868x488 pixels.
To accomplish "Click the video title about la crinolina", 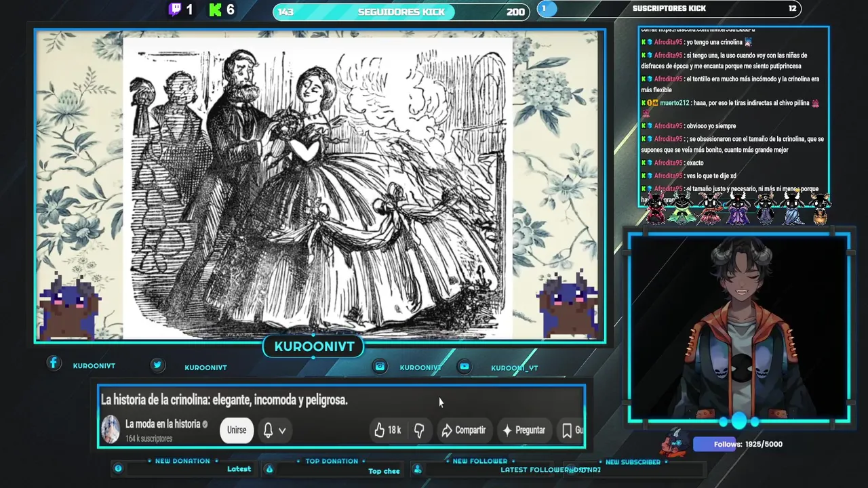I will 224,400.
